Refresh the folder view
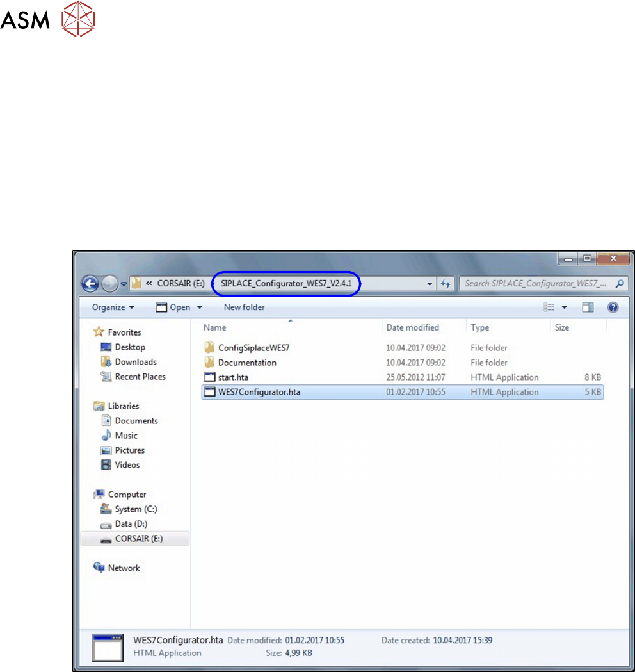 [446, 284]
